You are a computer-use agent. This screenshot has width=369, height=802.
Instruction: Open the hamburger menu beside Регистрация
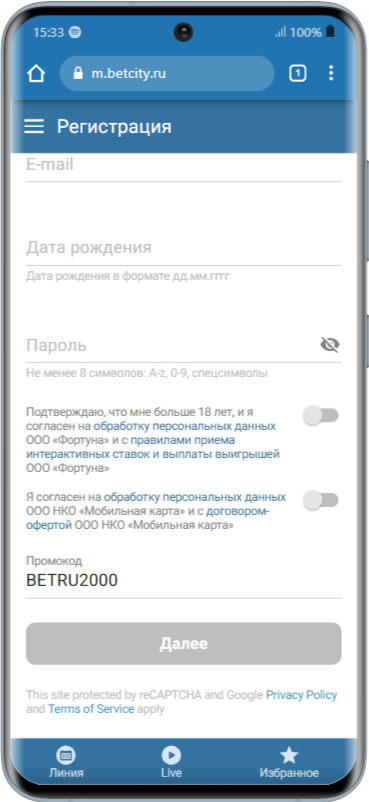(34, 126)
